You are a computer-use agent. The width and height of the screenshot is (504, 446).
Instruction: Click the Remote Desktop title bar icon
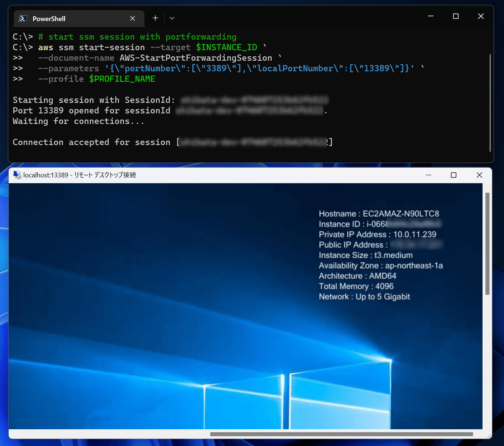click(17, 175)
